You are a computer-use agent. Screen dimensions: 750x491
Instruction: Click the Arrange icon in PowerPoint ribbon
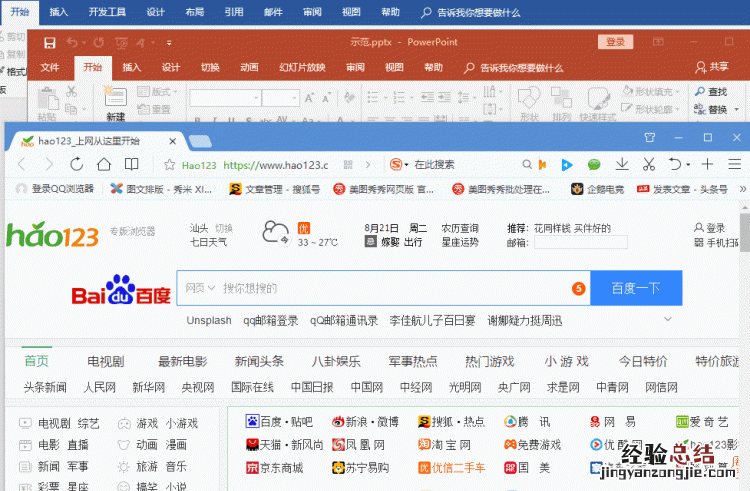pos(561,98)
